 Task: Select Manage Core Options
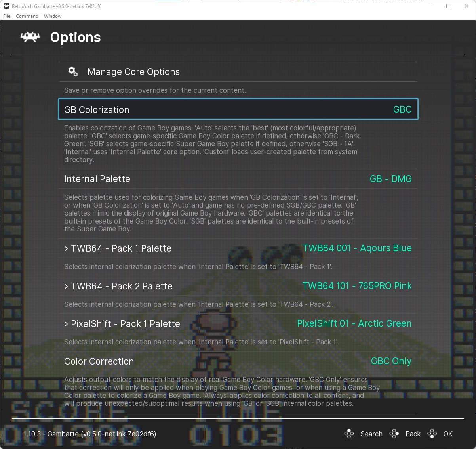point(133,72)
